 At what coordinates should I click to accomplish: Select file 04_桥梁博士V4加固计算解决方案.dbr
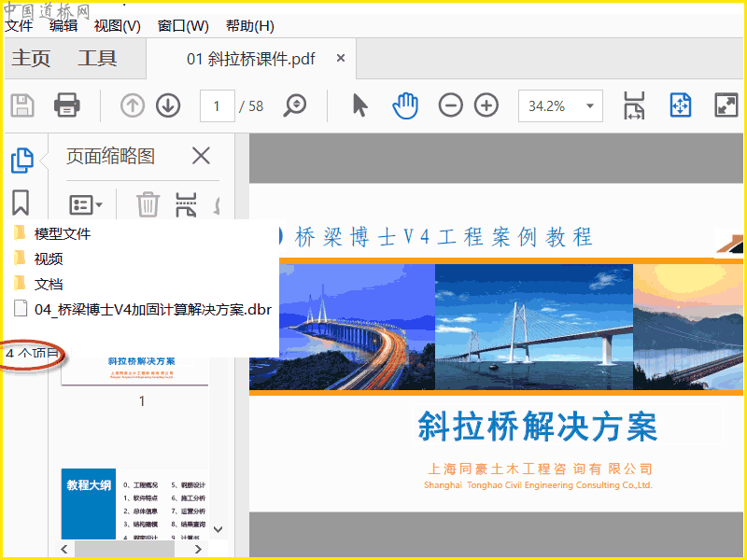(143, 310)
